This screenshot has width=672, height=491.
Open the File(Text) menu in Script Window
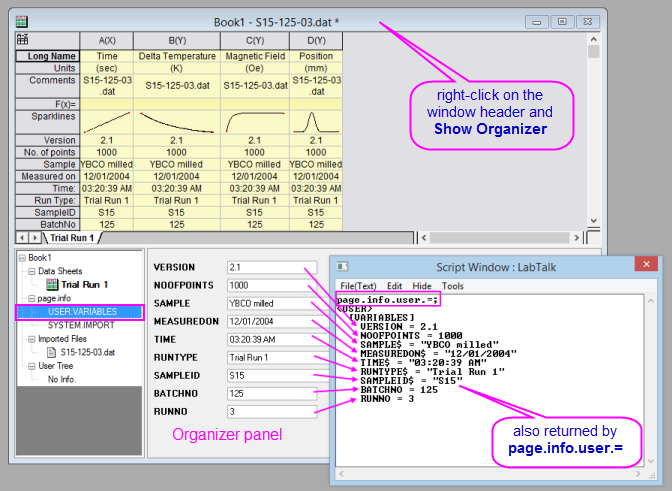point(358,286)
